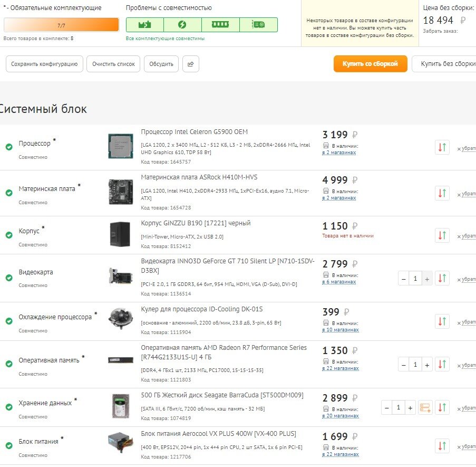Click the Seagate BarraCuda drive thumbnail
476x467 pixels.
click(x=121, y=406)
